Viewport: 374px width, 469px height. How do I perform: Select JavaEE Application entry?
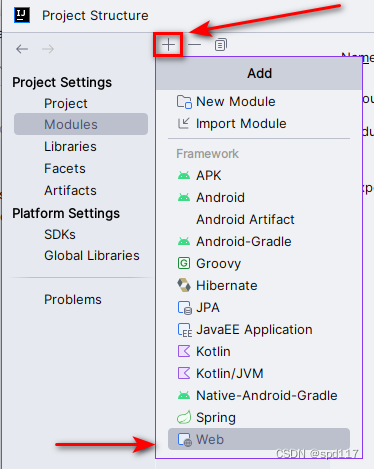point(259,329)
